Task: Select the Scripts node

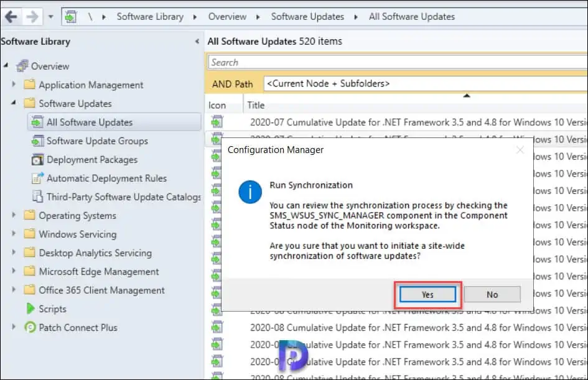Action: coord(52,309)
